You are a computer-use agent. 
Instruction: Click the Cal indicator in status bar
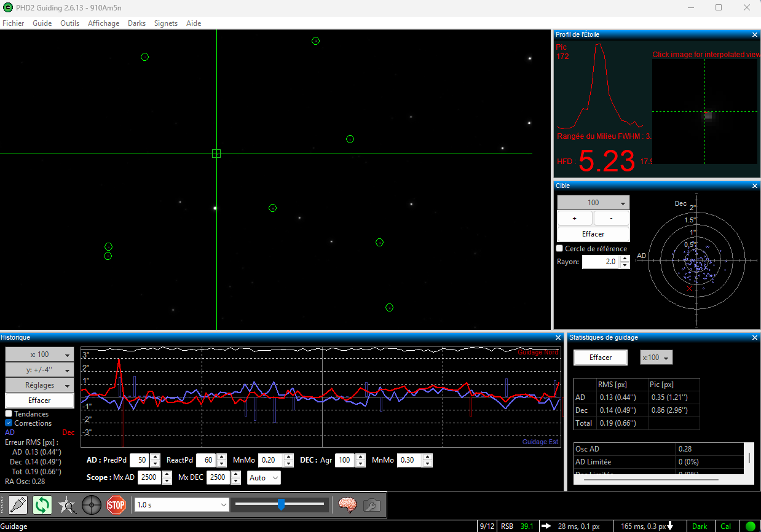click(x=726, y=526)
